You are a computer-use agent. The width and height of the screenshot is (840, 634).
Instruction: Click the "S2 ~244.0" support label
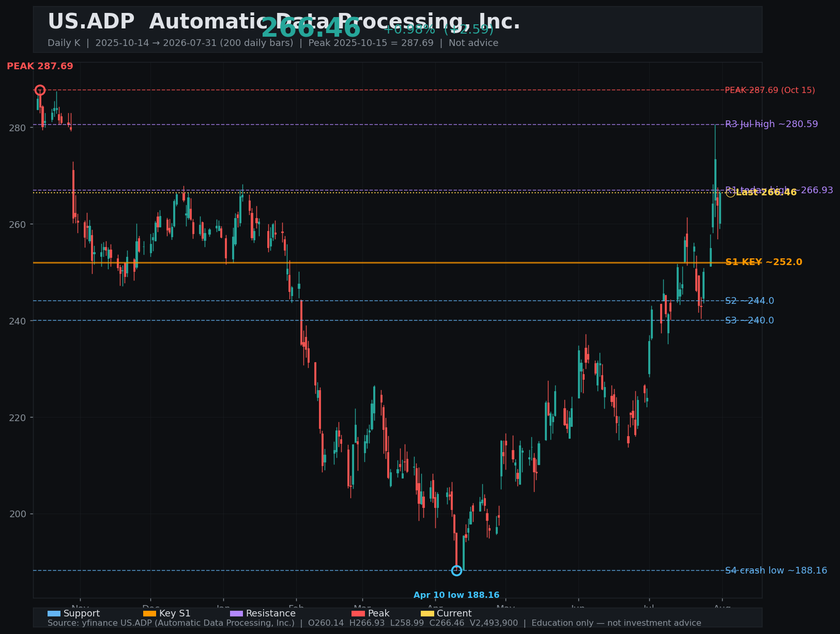(x=750, y=301)
